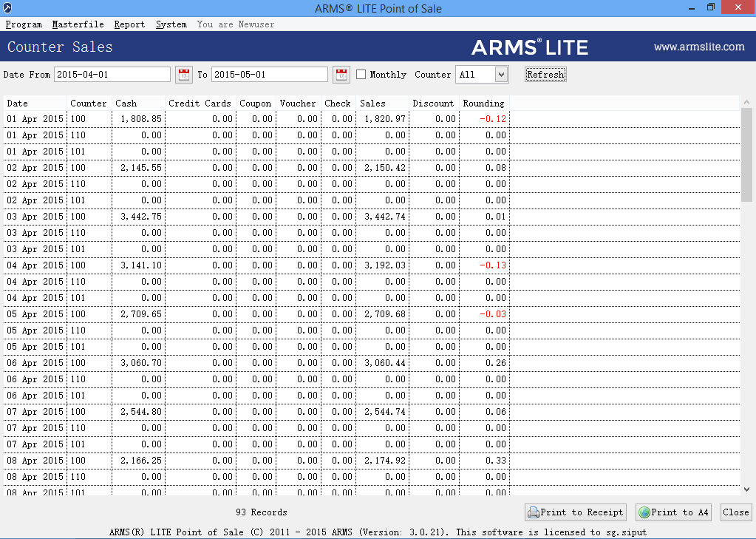
Task: Click the Counter column header
Action: (89, 104)
